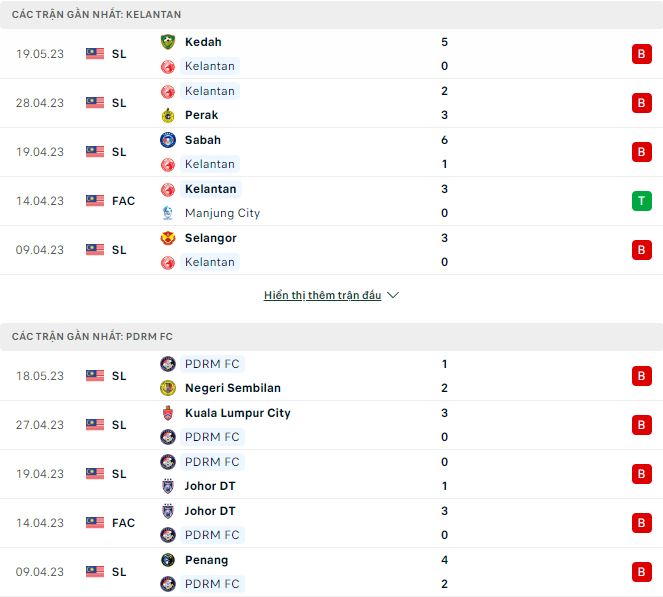Click the Negeri Sembilan team crest icon
The height and width of the screenshot is (597, 663).
(x=167, y=388)
